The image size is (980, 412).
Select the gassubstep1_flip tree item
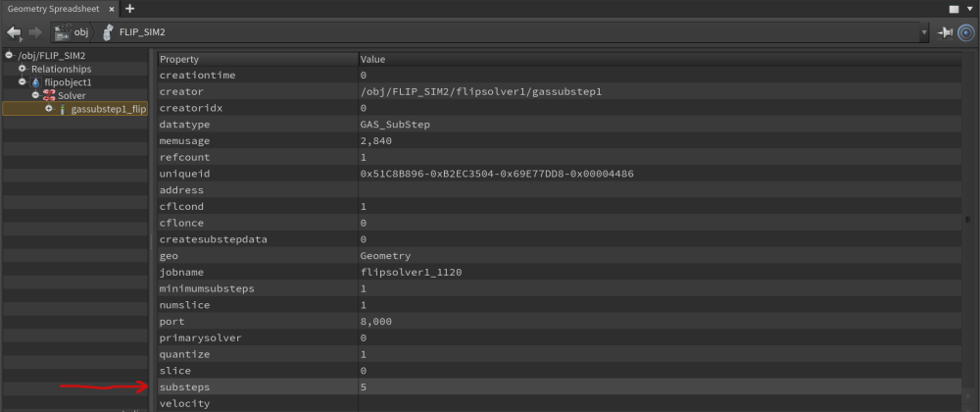point(109,110)
